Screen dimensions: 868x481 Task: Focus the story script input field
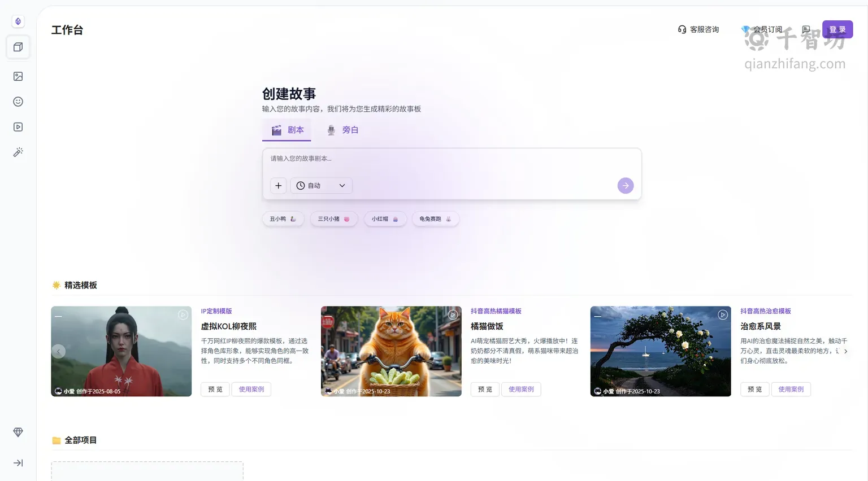click(452, 159)
